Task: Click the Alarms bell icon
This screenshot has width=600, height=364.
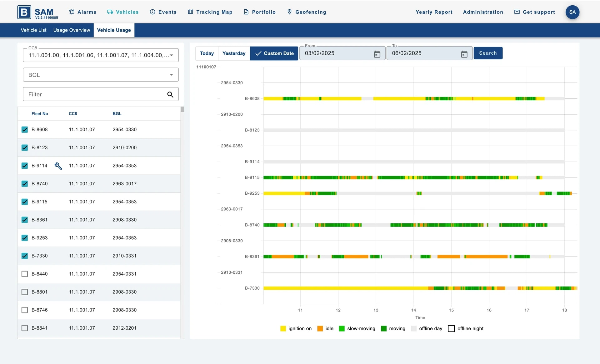Action: pyautogui.click(x=72, y=12)
